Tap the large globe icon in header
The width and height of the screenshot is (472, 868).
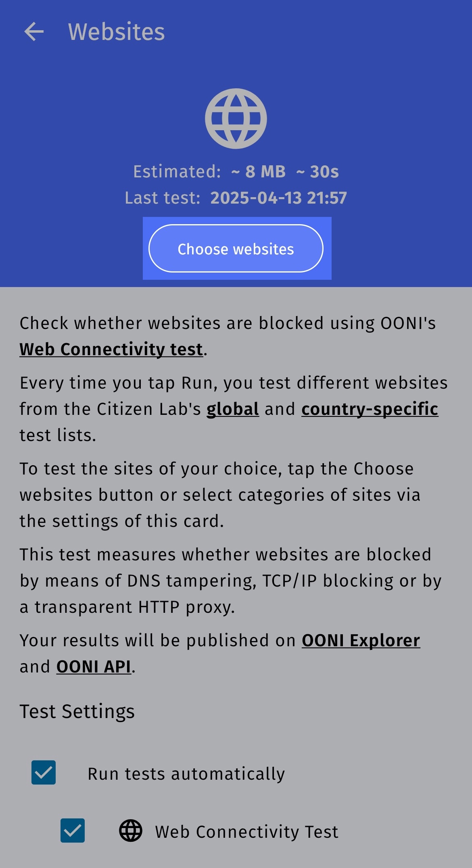click(x=236, y=119)
